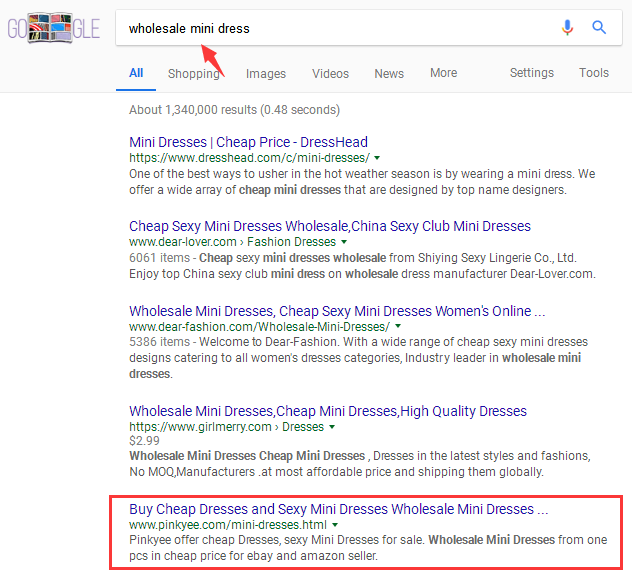Image resolution: width=632 pixels, height=580 pixels.
Task: Open the More search options menu
Action: [443, 73]
